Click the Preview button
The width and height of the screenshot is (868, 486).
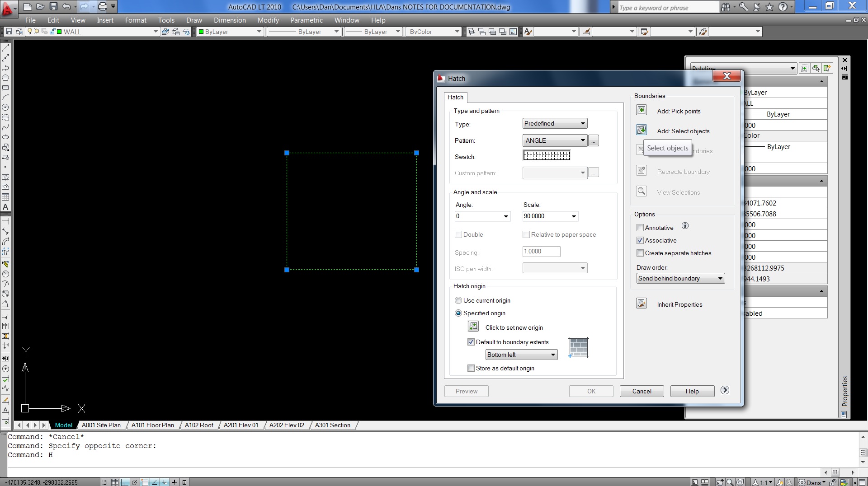[466, 391]
